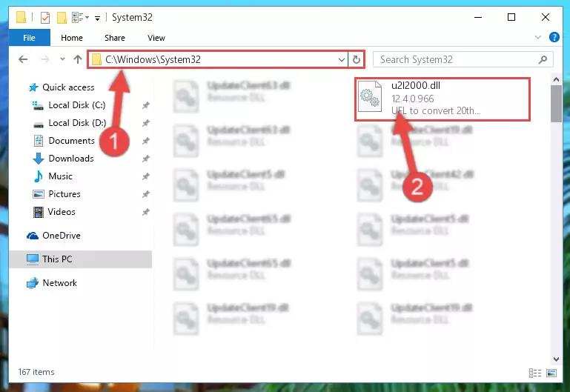Select Network in navigation pane
Image resolution: width=570 pixels, height=392 pixels.
tap(59, 282)
